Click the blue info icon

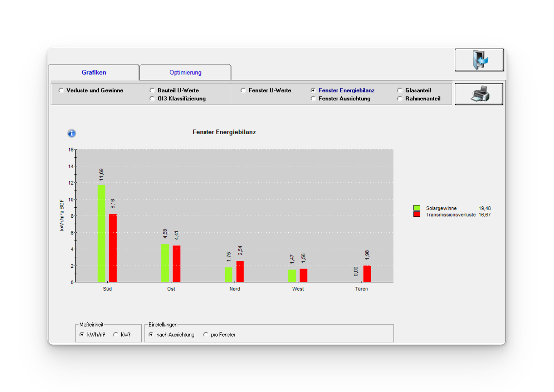(72, 134)
